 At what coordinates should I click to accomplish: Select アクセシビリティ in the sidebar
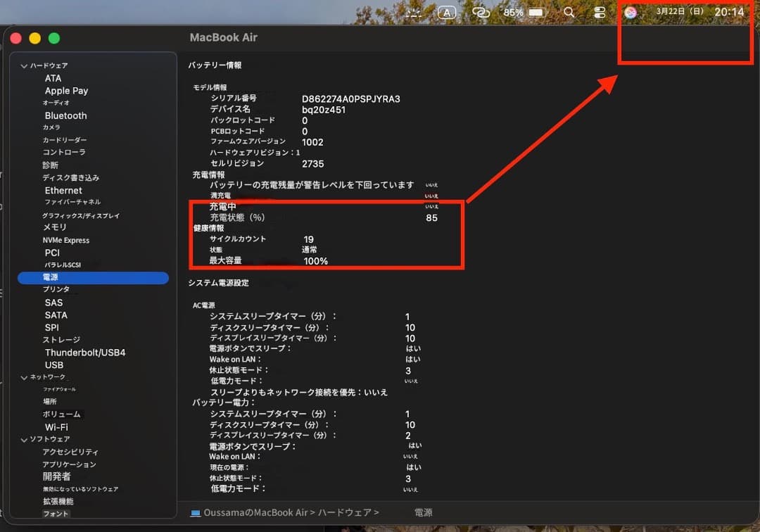[70, 452]
